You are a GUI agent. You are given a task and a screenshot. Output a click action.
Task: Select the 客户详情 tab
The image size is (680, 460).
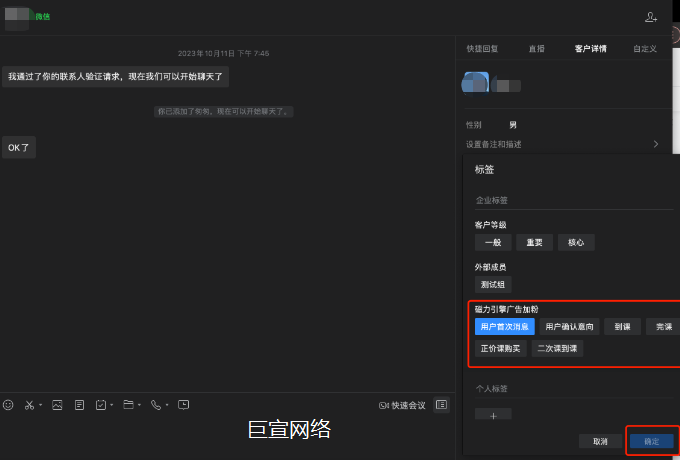click(590, 49)
